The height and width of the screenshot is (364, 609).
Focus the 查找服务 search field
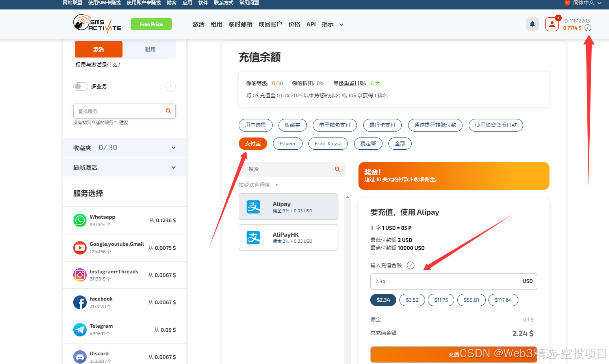[x=124, y=111]
